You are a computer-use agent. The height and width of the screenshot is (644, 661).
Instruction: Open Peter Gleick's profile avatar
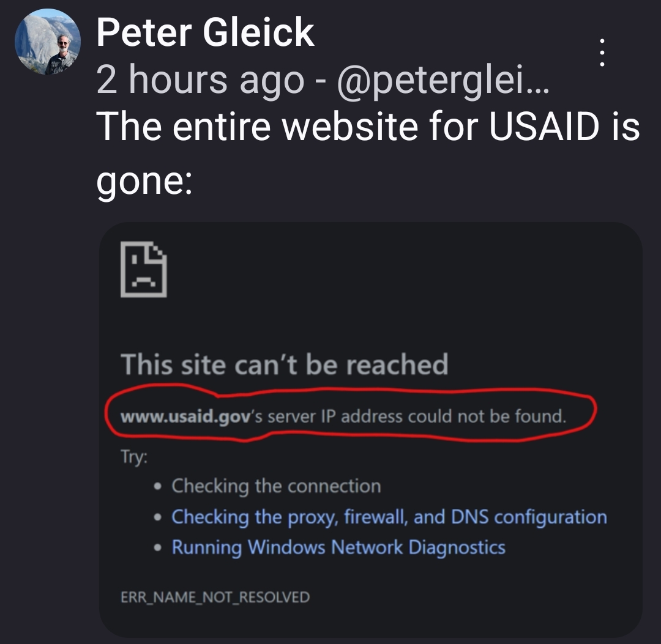point(46,42)
